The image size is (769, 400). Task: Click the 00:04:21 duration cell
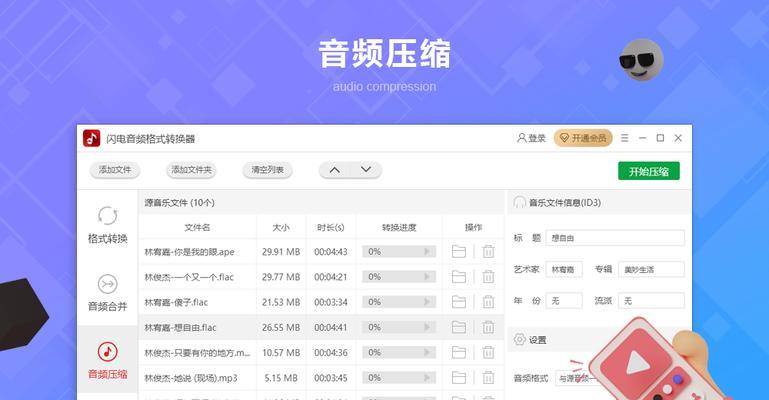(x=331, y=277)
